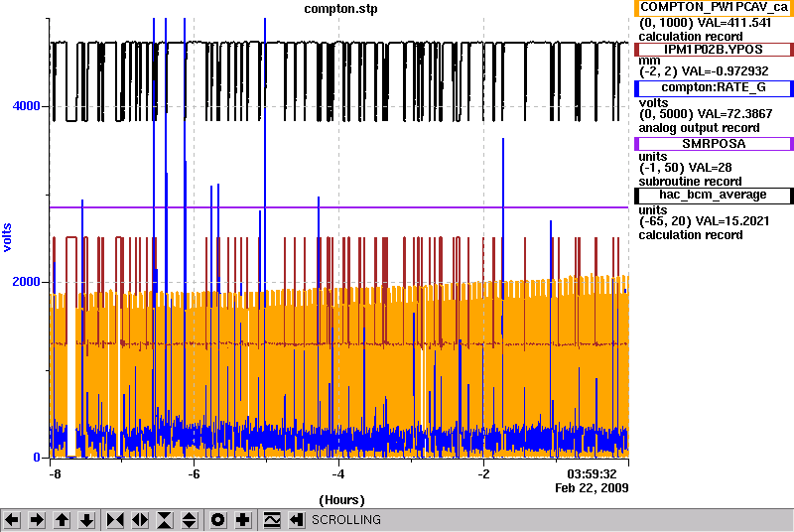The image size is (794, 532).
Task: Pan the plot left with the left arrow
Action: pos(12,520)
